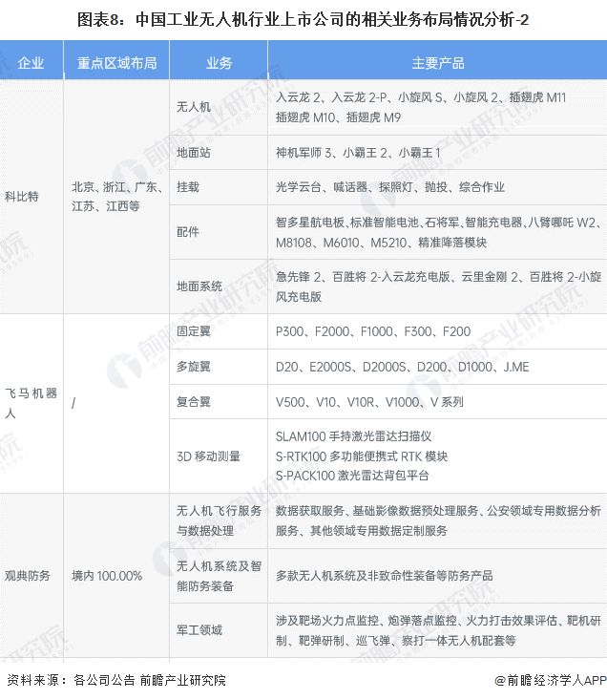
Task: Click the source note '资料来源：各公司公告 前瞻产业研究院'
Action: point(116,680)
